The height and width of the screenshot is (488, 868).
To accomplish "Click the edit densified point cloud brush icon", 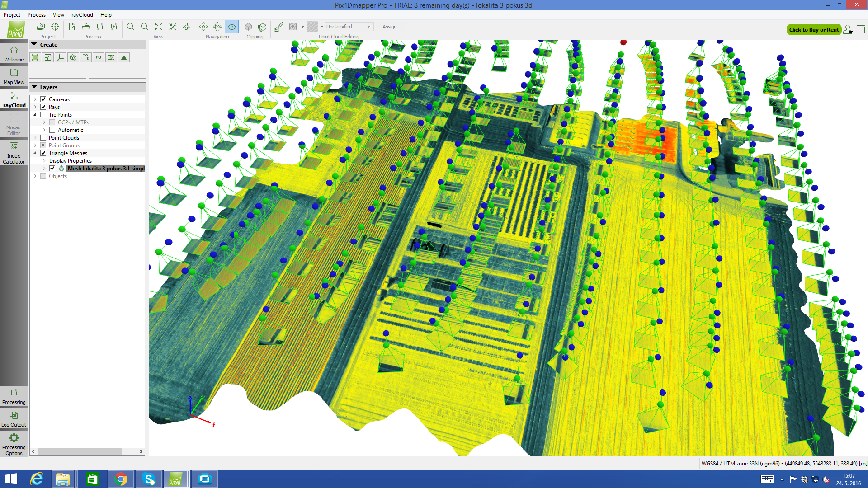I will [x=279, y=27].
